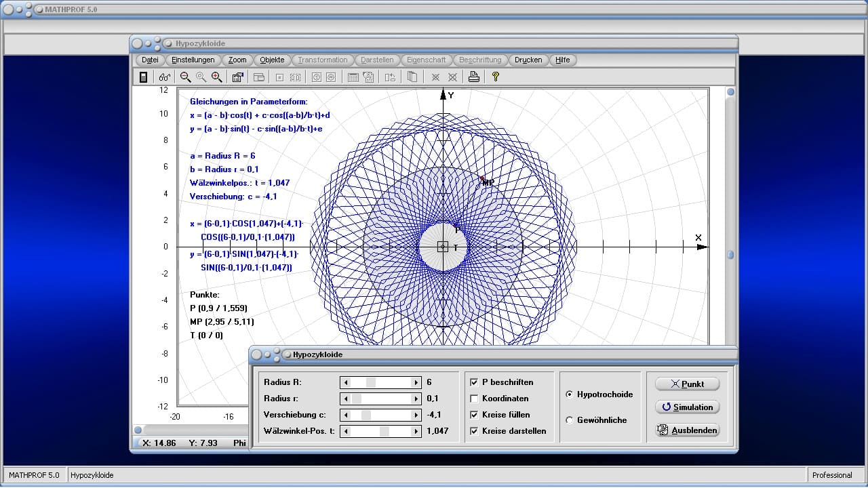The width and height of the screenshot is (868, 488).
Task: Click the upper blue knob on the plot's right edge
Action: pos(730,92)
